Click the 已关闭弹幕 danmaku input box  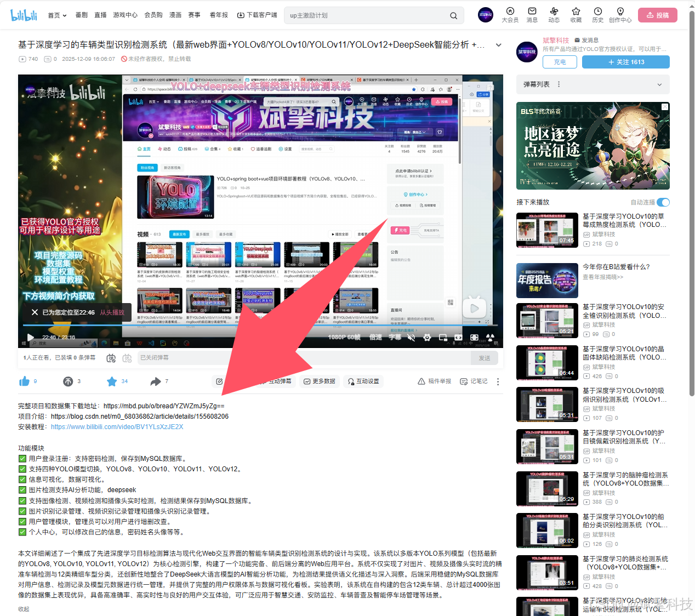pyautogui.click(x=304, y=358)
